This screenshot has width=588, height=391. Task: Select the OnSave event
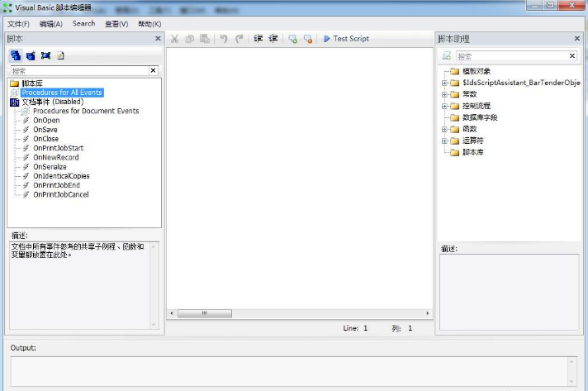coord(45,130)
